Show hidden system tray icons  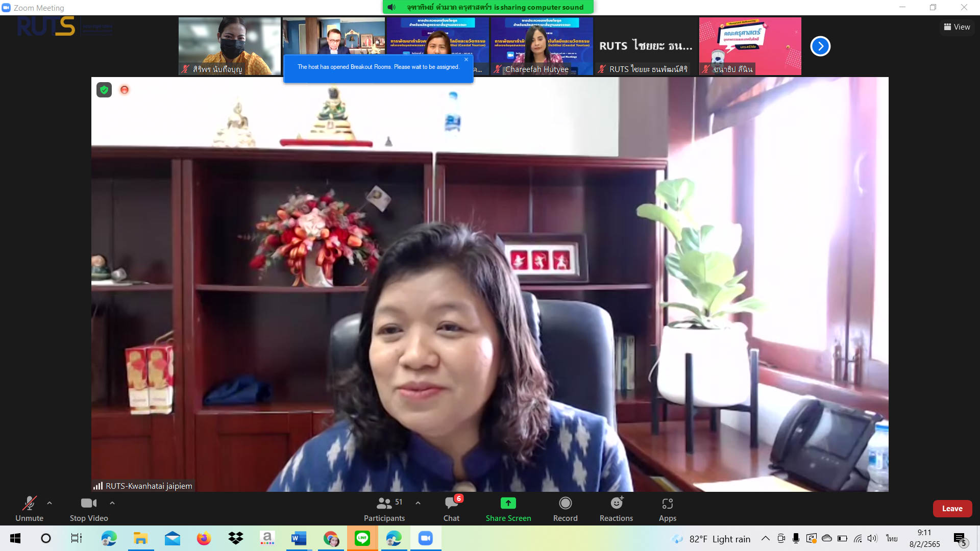(x=765, y=538)
